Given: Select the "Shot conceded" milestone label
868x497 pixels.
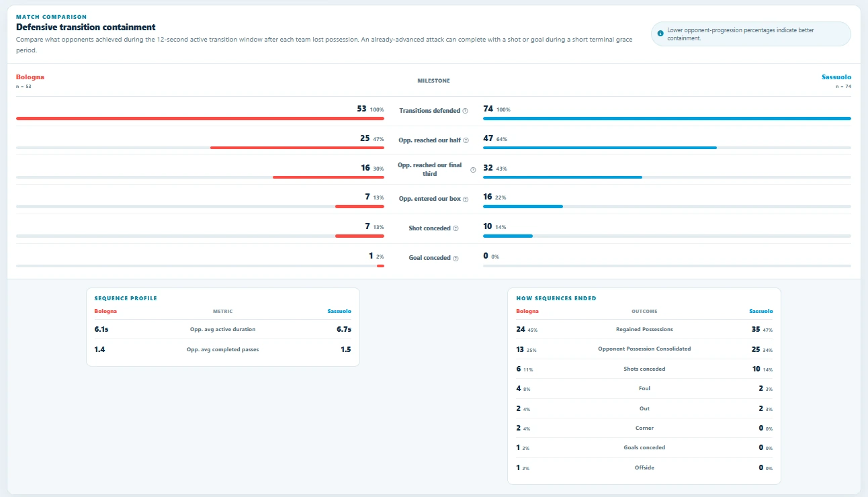Looking at the screenshot, I should click(x=430, y=228).
